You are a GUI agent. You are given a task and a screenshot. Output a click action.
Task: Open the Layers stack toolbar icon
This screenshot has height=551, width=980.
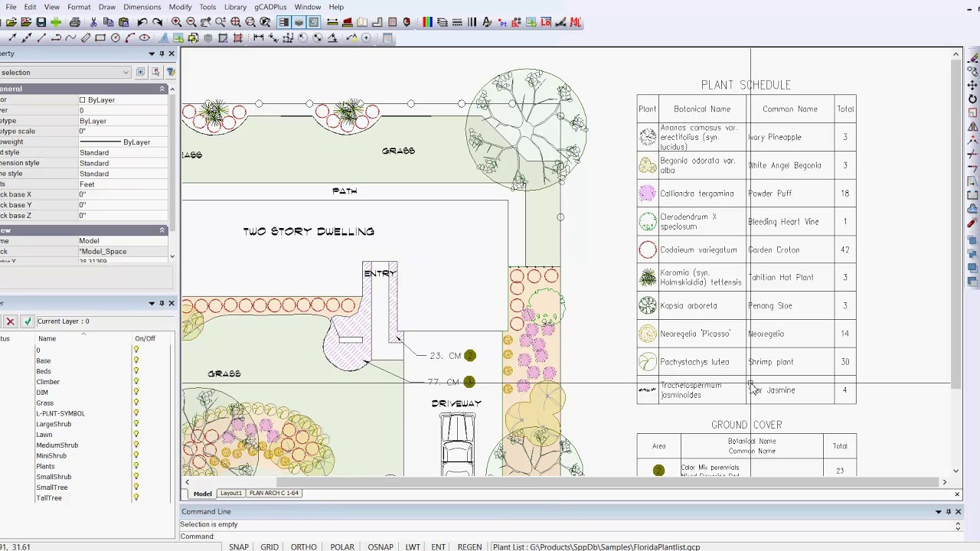pyautogui.click(x=442, y=22)
